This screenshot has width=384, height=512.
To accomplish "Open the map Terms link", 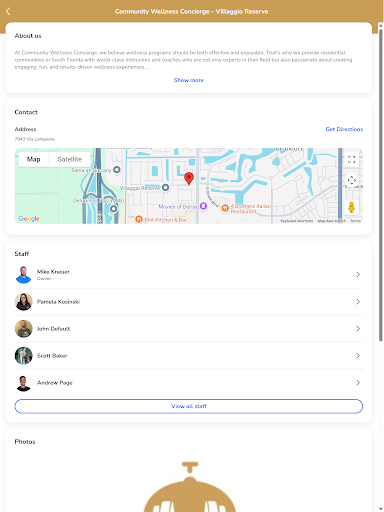I will 356,221.
